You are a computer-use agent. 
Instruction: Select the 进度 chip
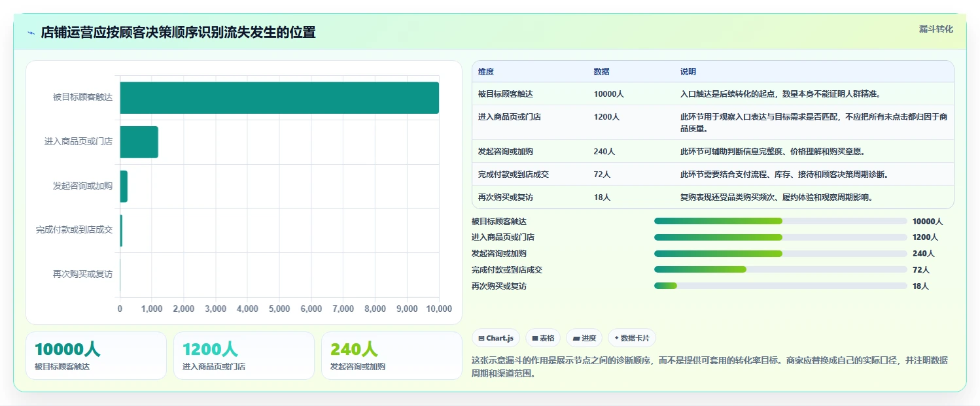coord(584,338)
